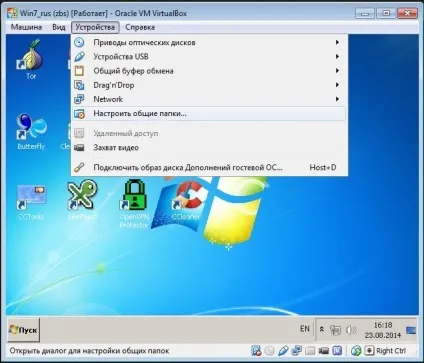Expand Общий буфер обмена submenu arrow
Viewport: 424px width, 363px height.
coord(337,71)
